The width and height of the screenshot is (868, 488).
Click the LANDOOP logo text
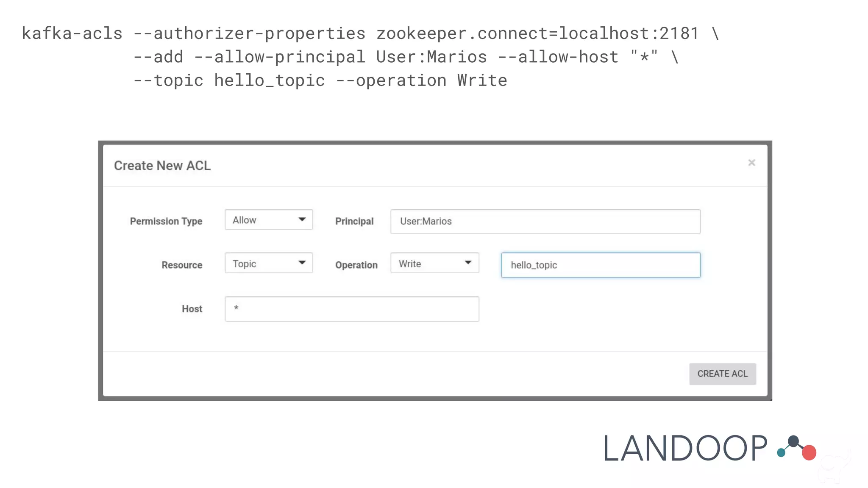685,449
